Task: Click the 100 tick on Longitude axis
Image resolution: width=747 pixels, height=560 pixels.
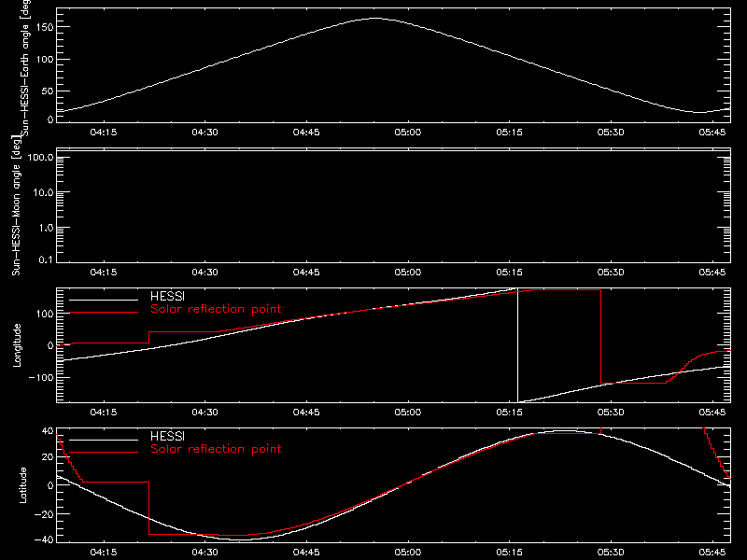Action: click(x=45, y=314)
